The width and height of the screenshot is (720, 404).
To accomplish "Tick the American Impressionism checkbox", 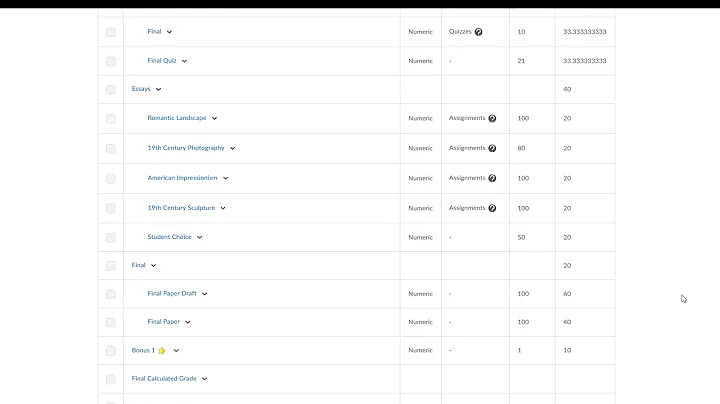I will [111, 179].
